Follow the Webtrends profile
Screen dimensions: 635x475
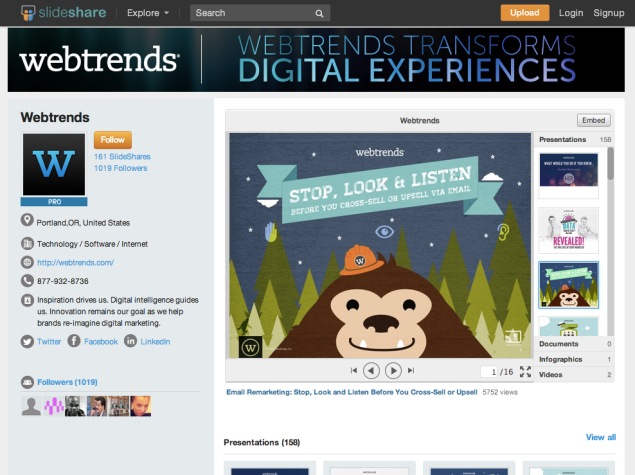(x=113, y=140)
